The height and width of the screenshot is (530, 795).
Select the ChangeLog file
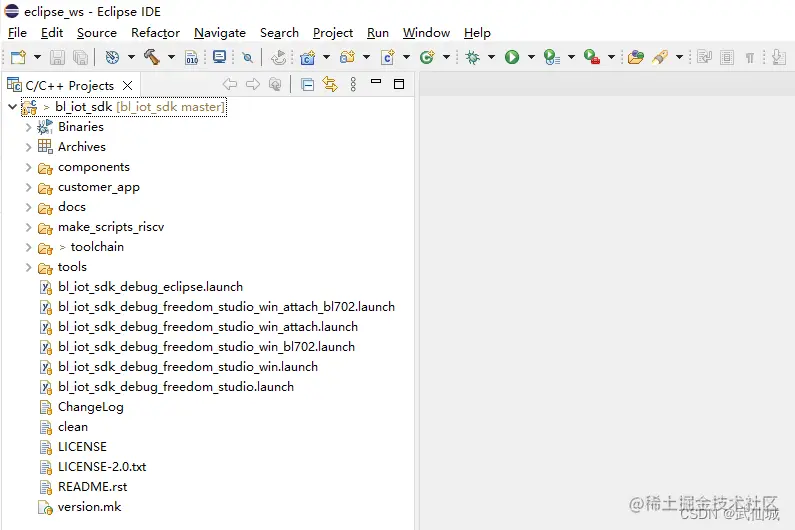click(x=90, y=407)
